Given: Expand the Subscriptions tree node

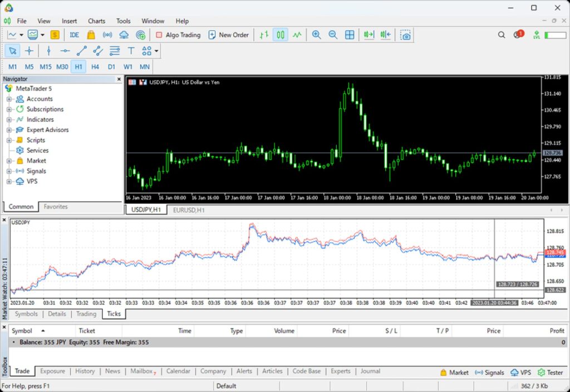Looking at the screenshot, I should (9, 109).
